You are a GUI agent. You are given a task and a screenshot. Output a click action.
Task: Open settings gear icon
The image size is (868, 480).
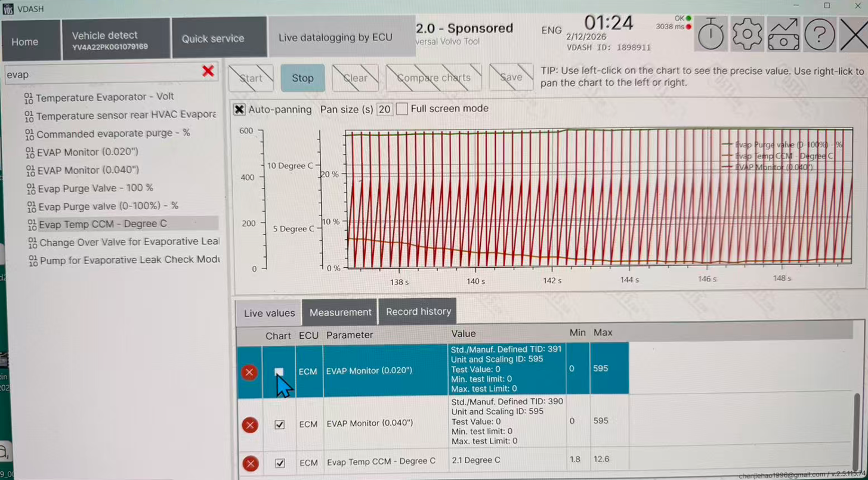(x=747, y=35)
